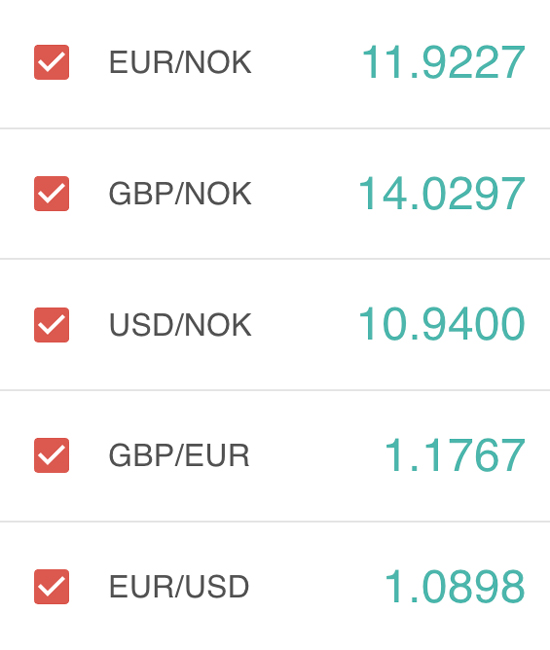This screenshot has height=650, width=550.
Task: Disable the USD/NOK checkbox
Action: click(51, 325)
